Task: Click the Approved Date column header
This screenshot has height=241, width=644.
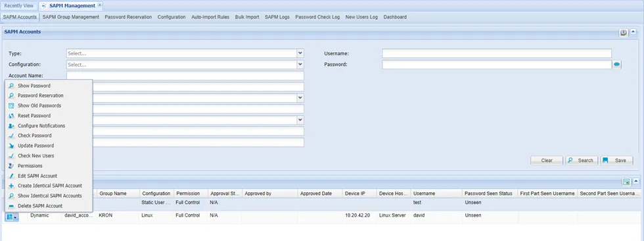Action: coord(320,194)
